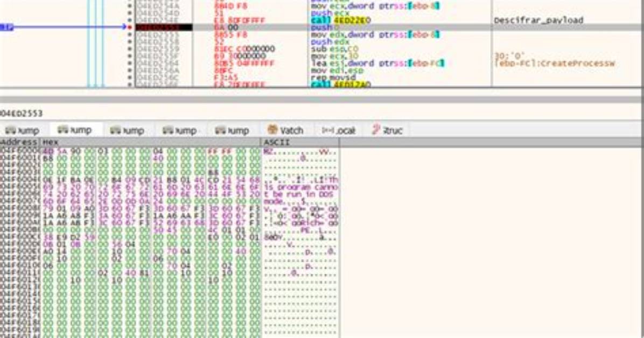Select the F3:A5 opcode bytes

tap(226, 78)
